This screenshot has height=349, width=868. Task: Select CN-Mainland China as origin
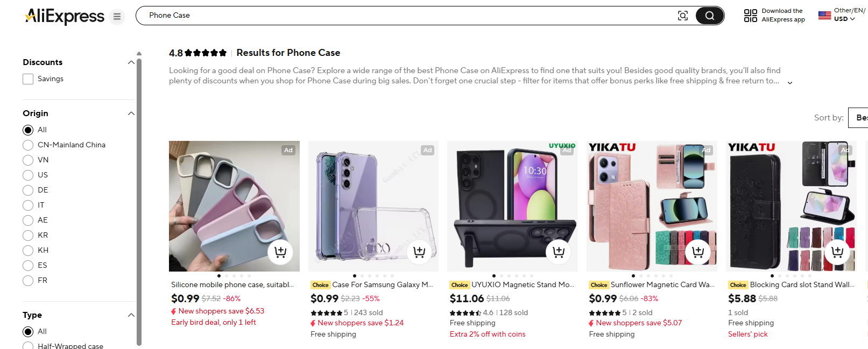(x=27, y=145)
